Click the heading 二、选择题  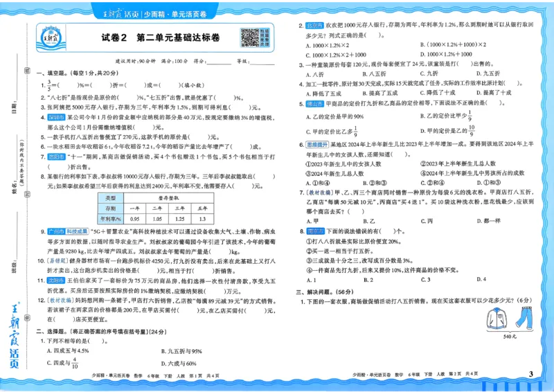tap(101, 332)
